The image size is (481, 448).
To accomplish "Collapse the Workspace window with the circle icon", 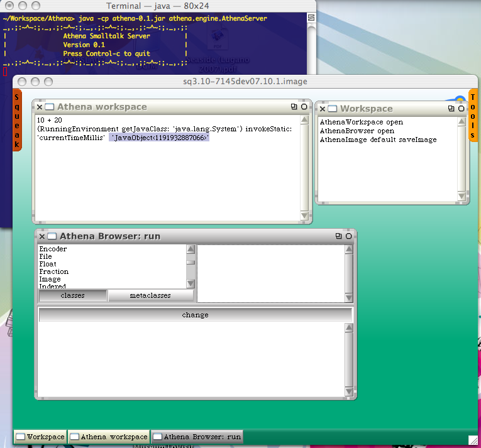I will pos(461,108).
